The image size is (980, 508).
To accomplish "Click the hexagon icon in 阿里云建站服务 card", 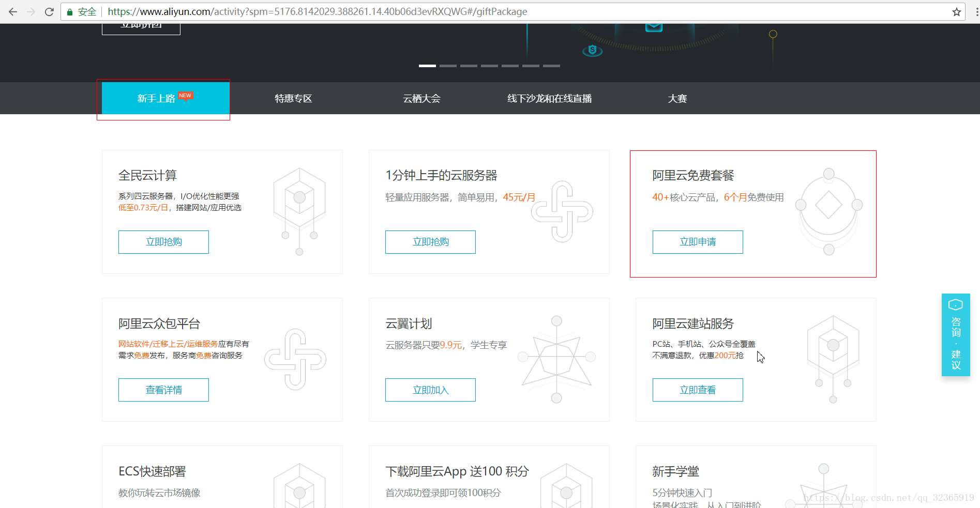I will [x=833, y=359].
